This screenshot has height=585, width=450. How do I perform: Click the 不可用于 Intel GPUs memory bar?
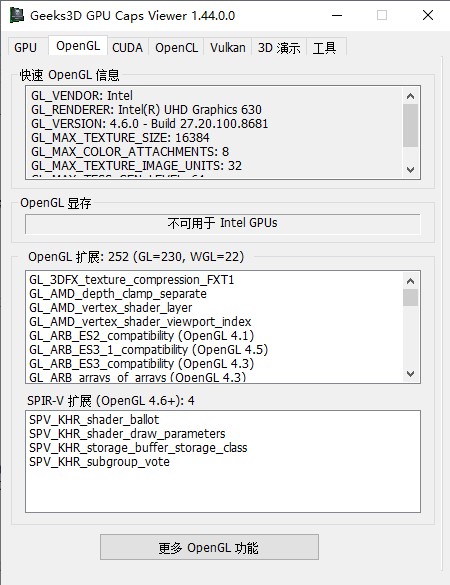tap(223, 223)
